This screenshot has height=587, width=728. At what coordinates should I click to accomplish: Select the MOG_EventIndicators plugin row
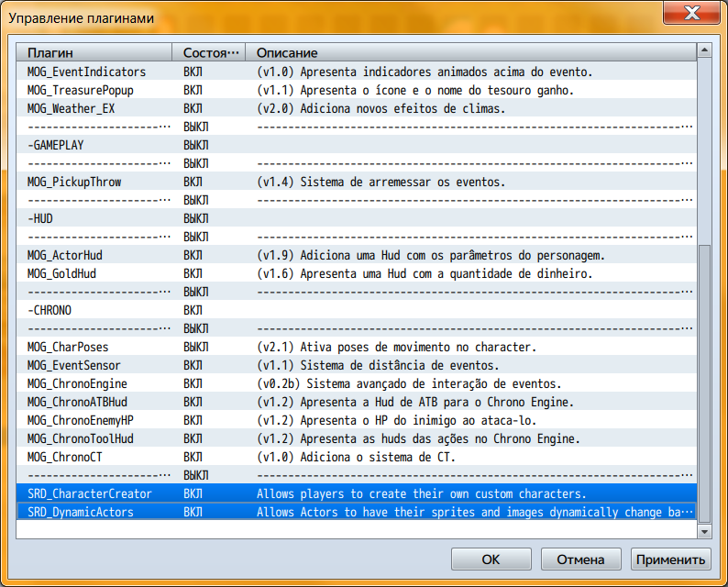tap(87, 72)
